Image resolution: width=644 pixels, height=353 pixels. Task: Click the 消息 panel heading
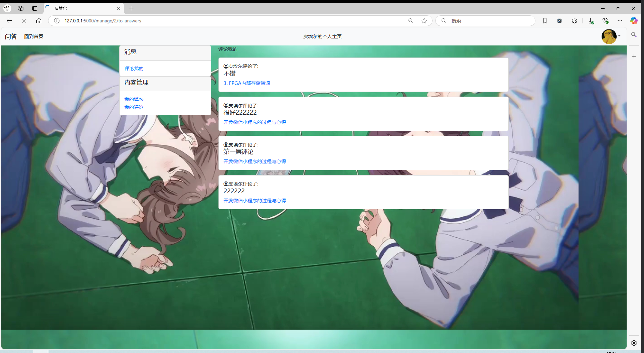click(130, 52)
